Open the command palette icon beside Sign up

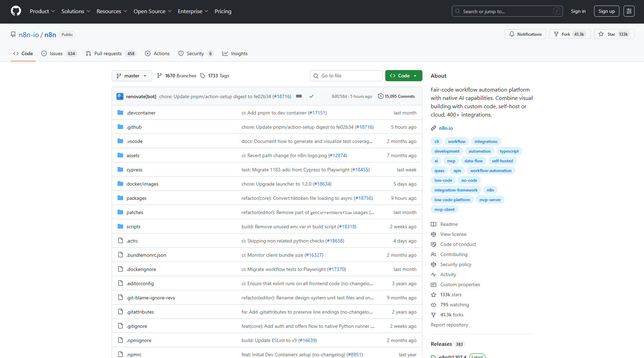629,11
